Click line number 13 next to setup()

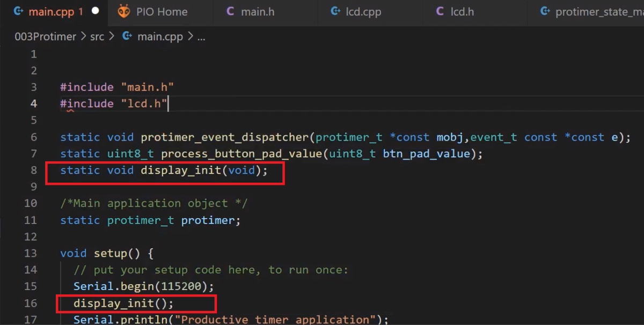click(x=31, y=252)
